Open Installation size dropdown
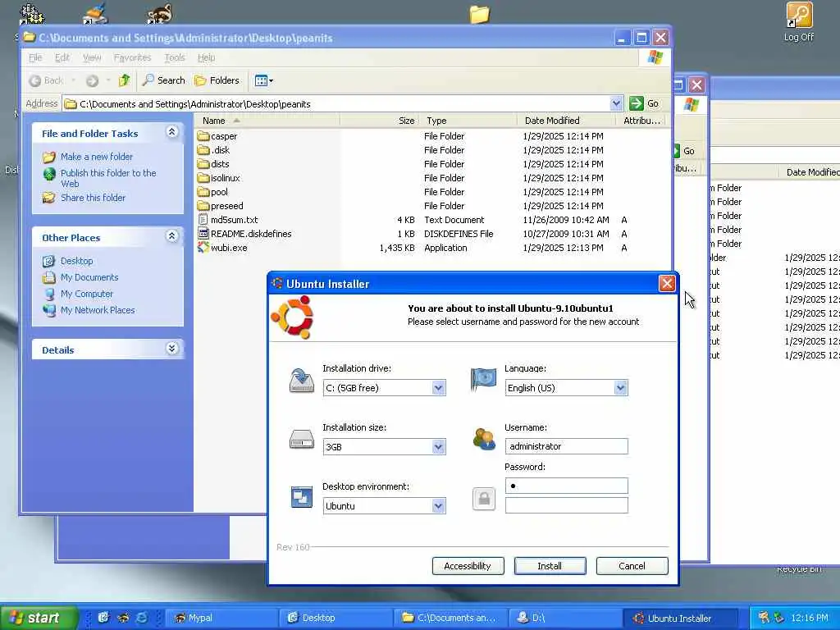840x630 pixels. click(x=438, y=447)
